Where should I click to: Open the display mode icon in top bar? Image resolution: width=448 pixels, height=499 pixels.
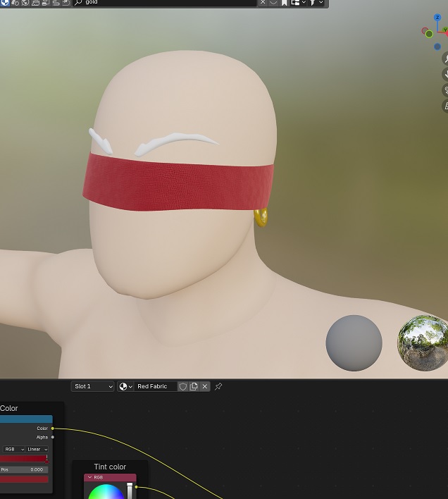point(295,3)
